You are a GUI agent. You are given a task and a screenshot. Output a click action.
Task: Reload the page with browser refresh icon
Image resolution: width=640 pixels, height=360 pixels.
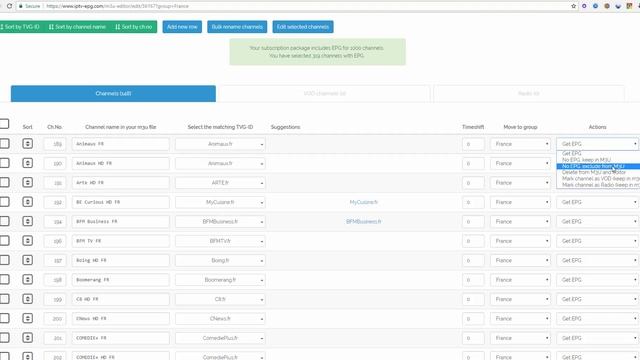pyautogui.click(x=9, y=6)
